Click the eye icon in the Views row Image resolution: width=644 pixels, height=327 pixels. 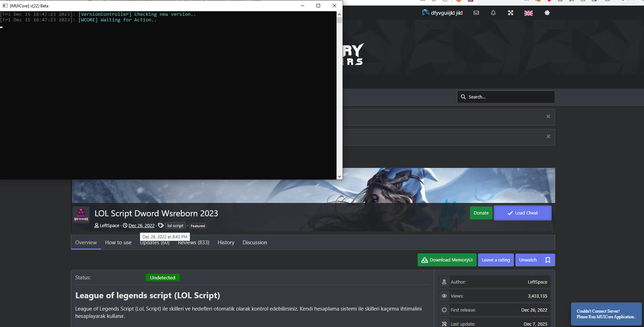[x=444, y=296]
